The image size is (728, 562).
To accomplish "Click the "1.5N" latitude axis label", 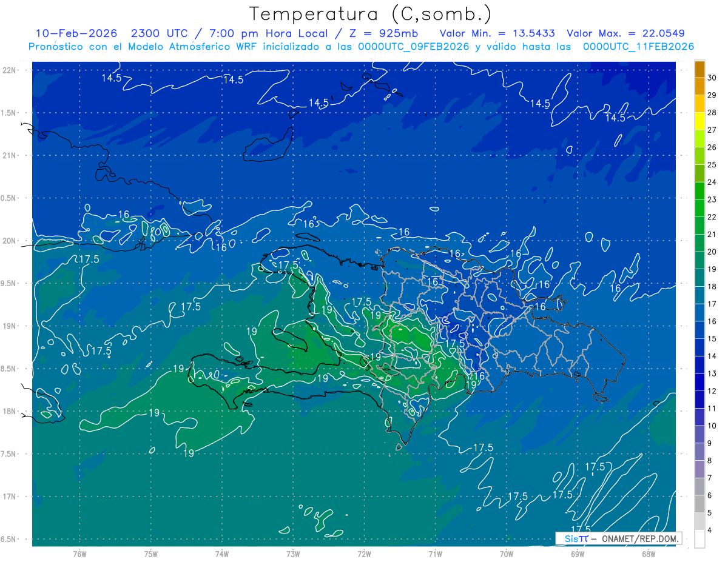I will [x=9, y=113].
